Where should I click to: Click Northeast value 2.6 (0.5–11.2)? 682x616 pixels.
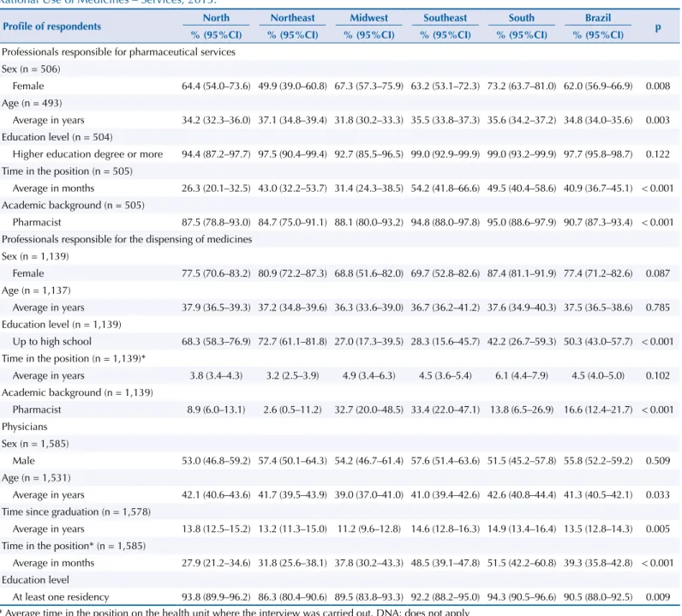pyautogui.click(x=292, y=410)
